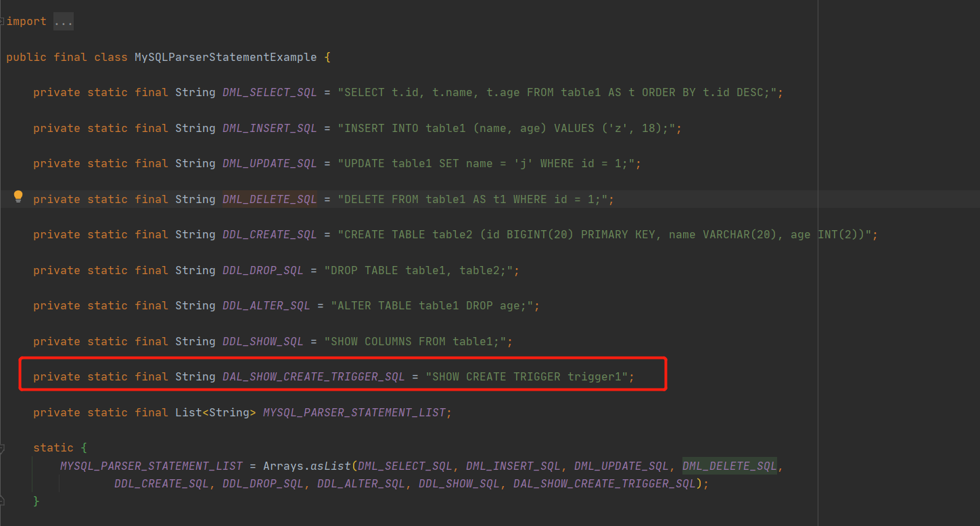Click DAL_SHOW_CREATE_TRIGGER_SQL in the asList arguments
Screen dimensions: 980x526
coord(604,484)
